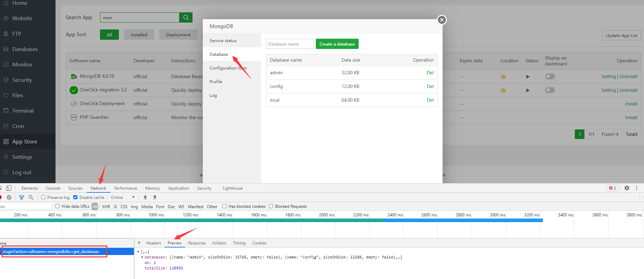Check the Has blocked cookies checkbox
Viewport: 644px width, 279px height.
[x=224, y=206]
